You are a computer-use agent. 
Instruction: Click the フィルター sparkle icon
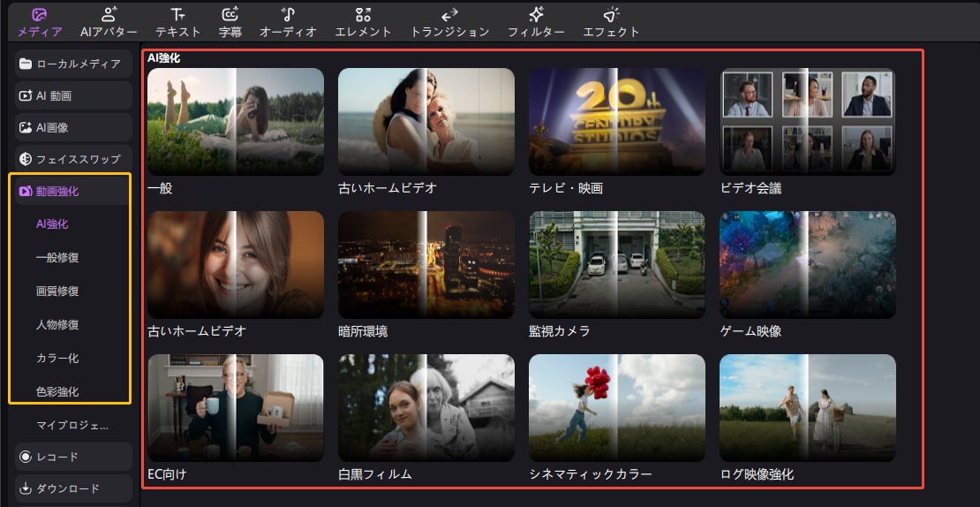[x=536, y=14]
